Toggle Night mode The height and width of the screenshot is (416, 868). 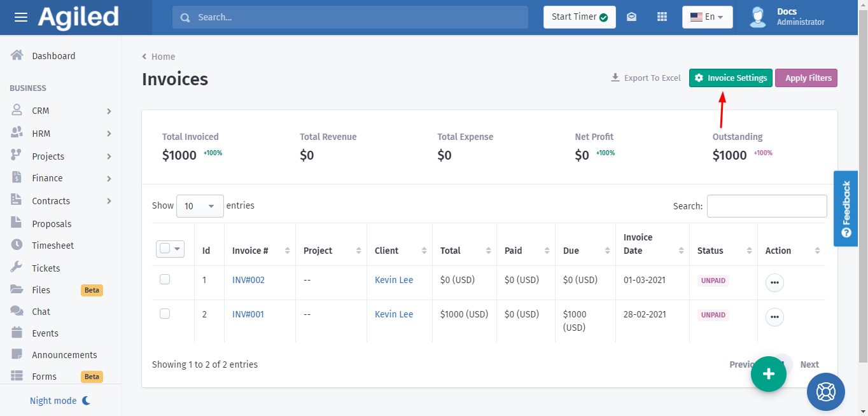(60, 401)
